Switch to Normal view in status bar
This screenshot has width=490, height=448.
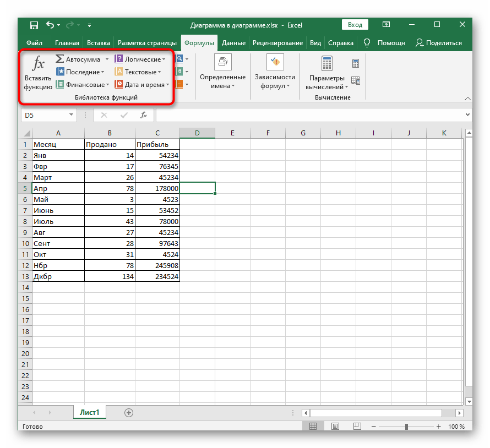313,427
